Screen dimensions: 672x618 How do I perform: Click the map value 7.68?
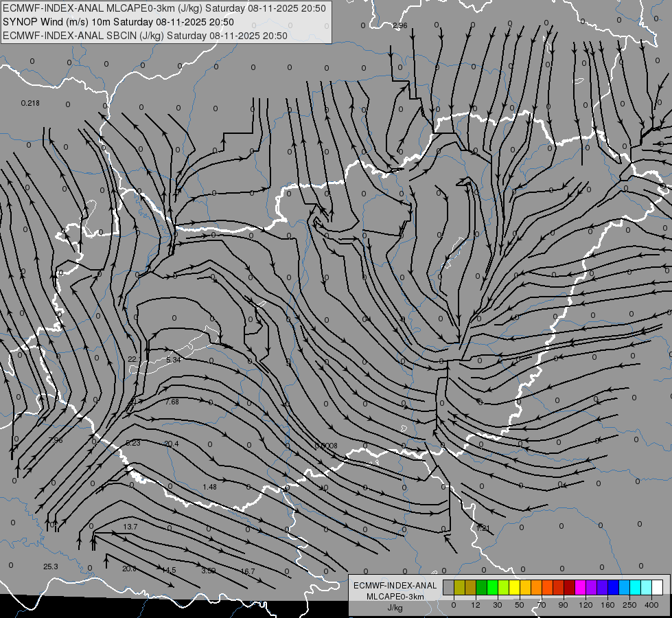[172, 402]
